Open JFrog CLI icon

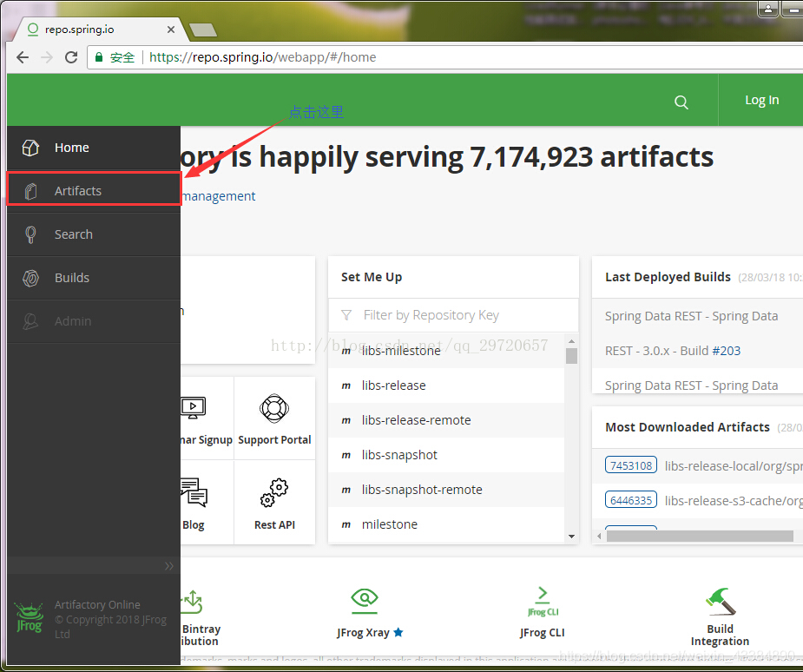pyautogui.click(x=543, y=602)
